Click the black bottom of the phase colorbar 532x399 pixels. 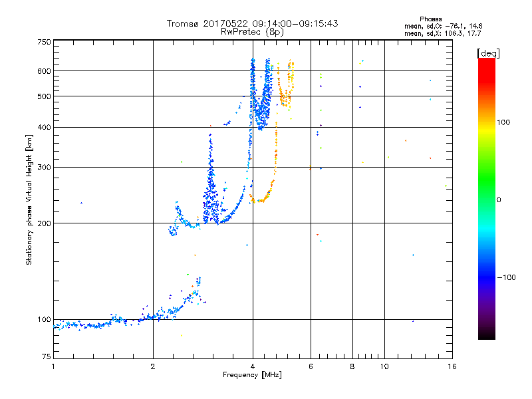pos(487,334)
